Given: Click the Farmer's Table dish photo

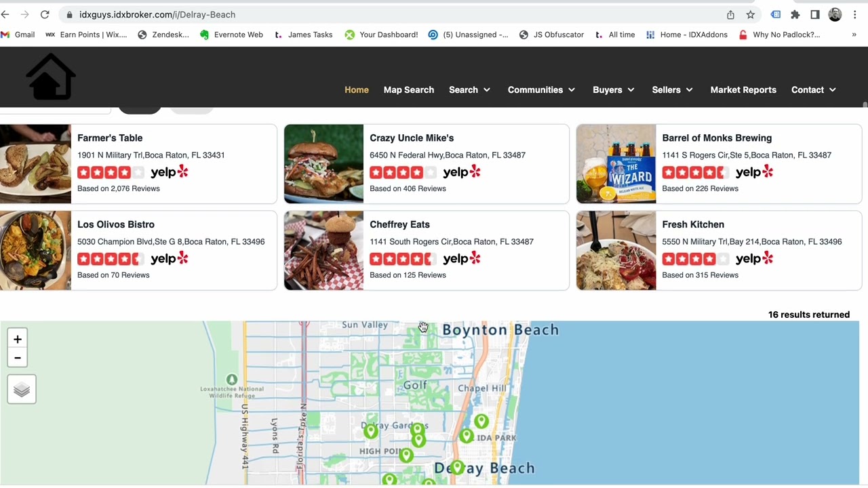Looking at the screenshot, I should 35,164.
